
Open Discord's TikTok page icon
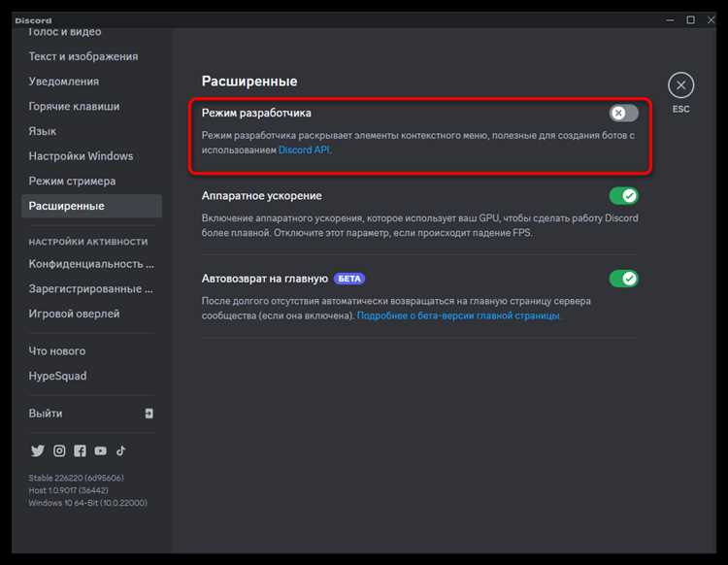[120, 450]
